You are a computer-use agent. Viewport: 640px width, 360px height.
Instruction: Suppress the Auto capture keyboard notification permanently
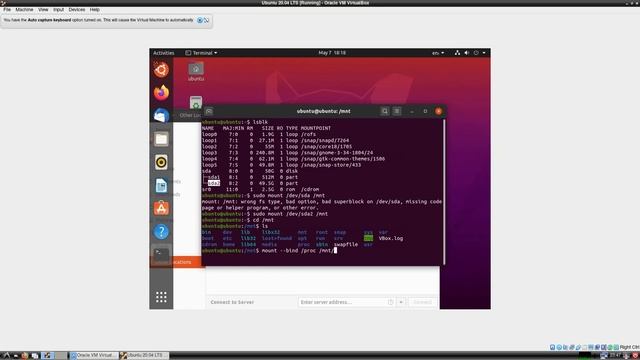coord(207,20)
